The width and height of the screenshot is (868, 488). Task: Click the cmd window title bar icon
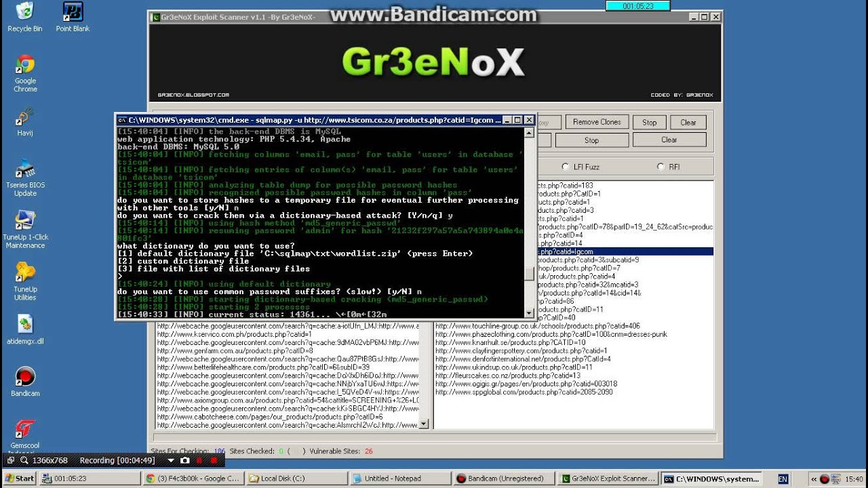click(122, 120)
